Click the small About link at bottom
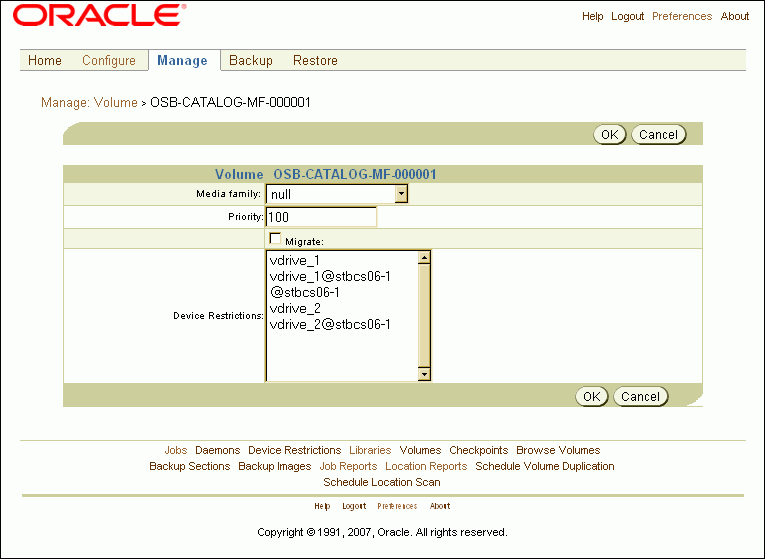The width and height of the screenshot is (765, 559). 440,506
